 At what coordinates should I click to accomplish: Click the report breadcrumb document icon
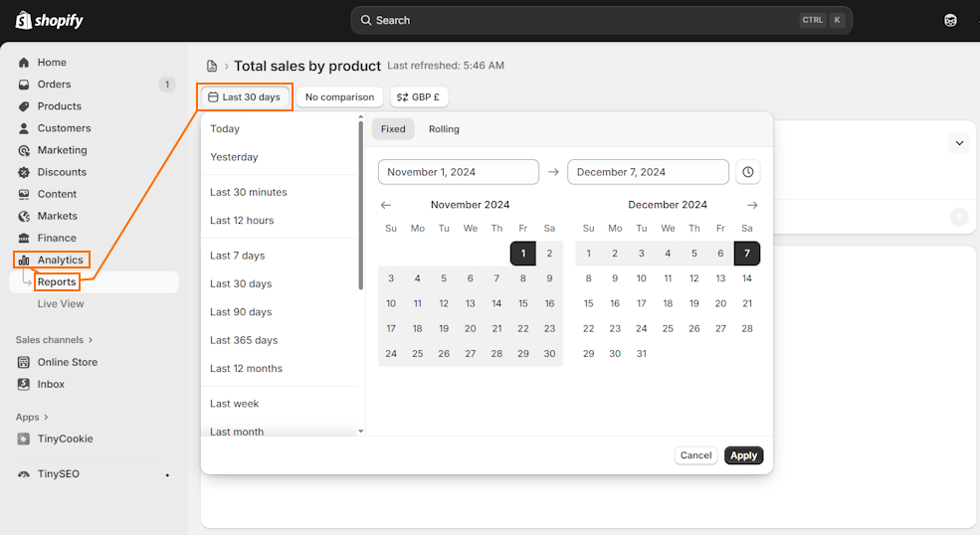[x=212, y=66]
